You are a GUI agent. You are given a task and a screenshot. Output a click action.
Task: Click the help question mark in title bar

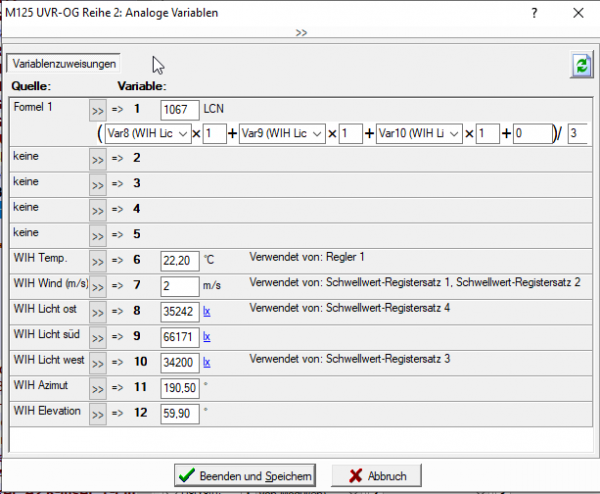[537, 13]
